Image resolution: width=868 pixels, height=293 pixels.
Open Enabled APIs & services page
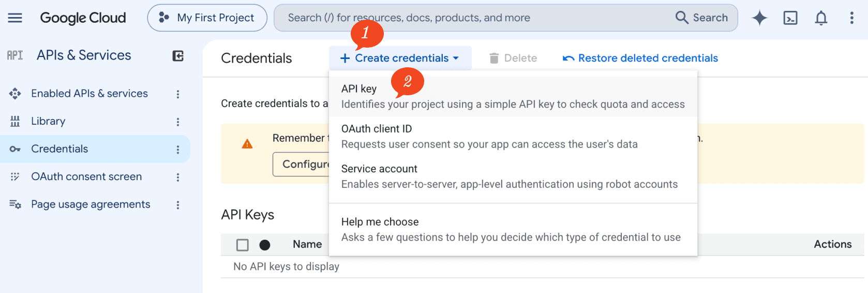(89, 94)
